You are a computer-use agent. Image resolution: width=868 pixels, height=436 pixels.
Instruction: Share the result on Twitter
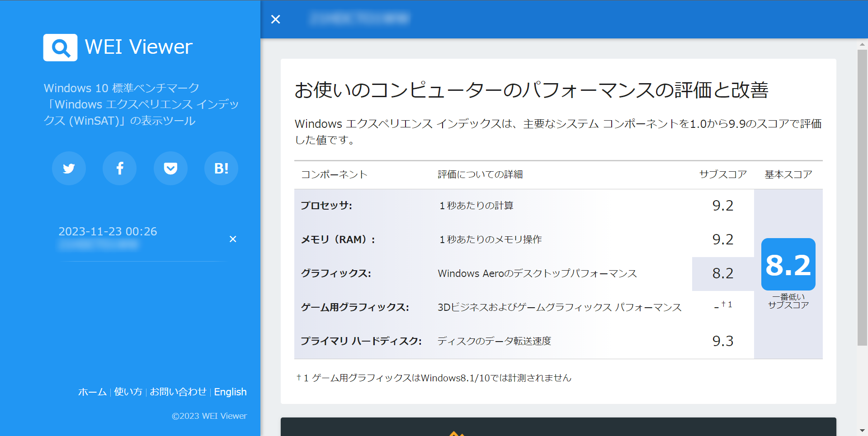[69, 168]
